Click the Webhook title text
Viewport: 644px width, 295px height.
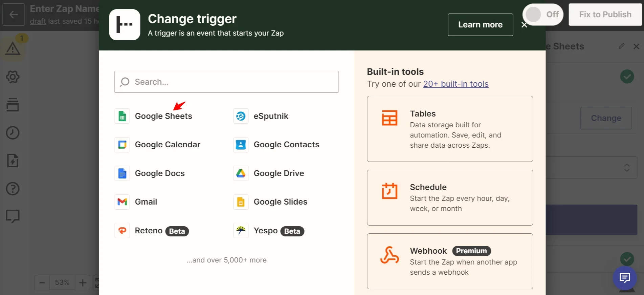coord(428,251)
